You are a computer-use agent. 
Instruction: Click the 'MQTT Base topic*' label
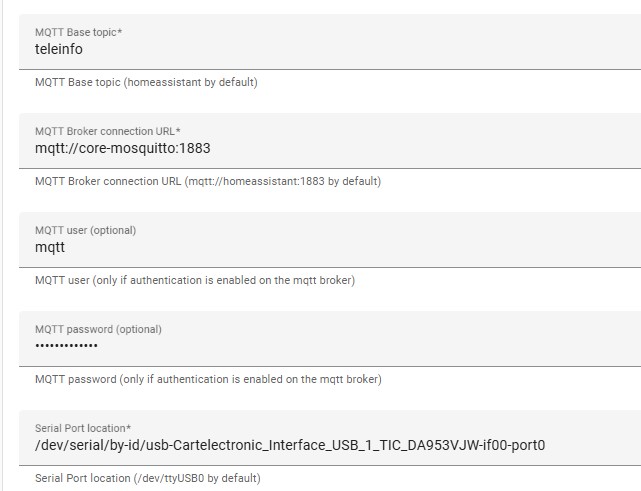pos(78,32)
